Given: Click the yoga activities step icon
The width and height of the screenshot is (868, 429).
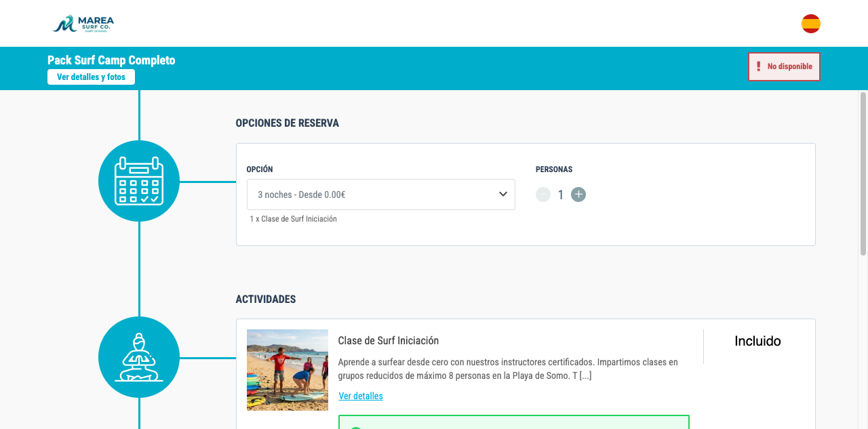Looking at the screenshot, I should (139, 357).
